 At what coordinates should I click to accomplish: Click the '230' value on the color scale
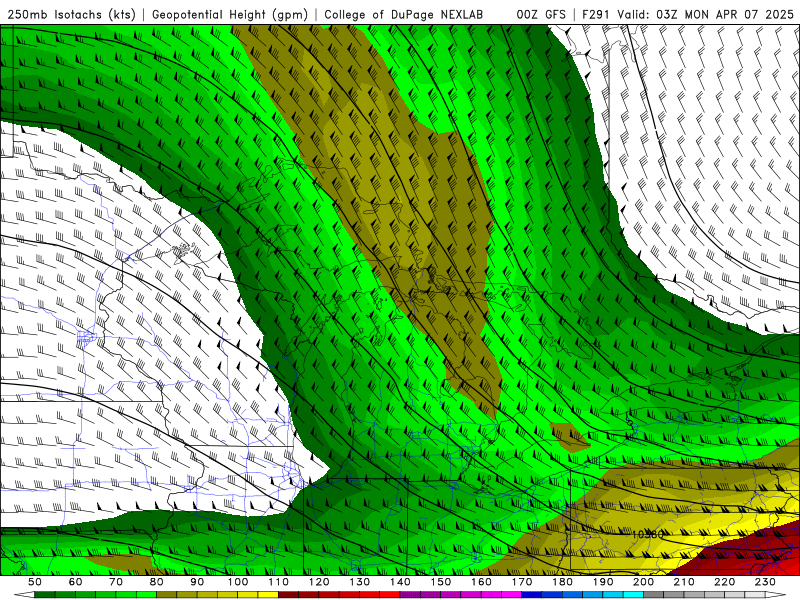point(765,582)
